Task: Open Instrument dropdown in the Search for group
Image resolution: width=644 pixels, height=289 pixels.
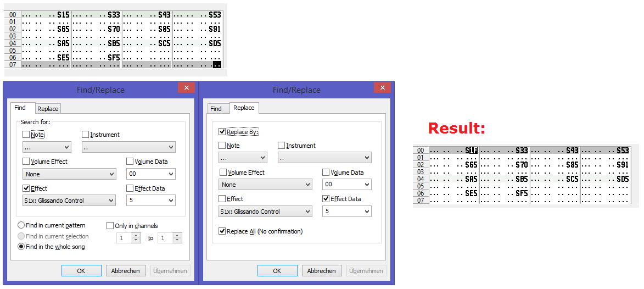Action: coord(128,147)
